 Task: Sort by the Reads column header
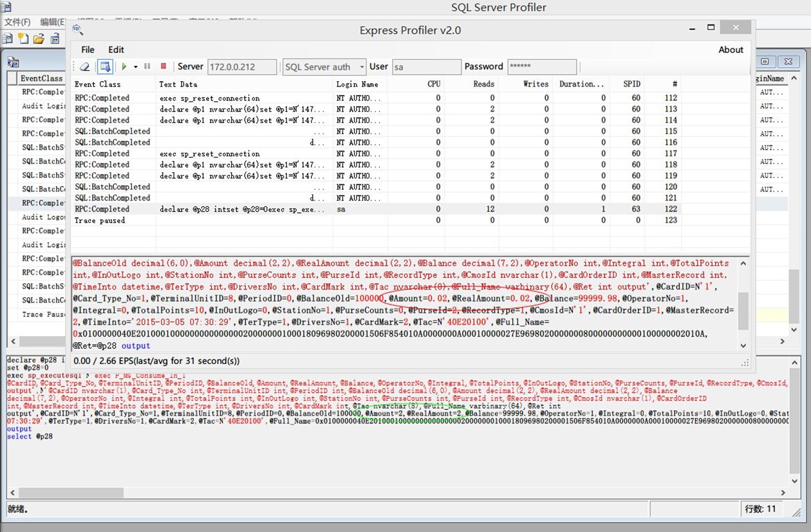click(471, 84)
